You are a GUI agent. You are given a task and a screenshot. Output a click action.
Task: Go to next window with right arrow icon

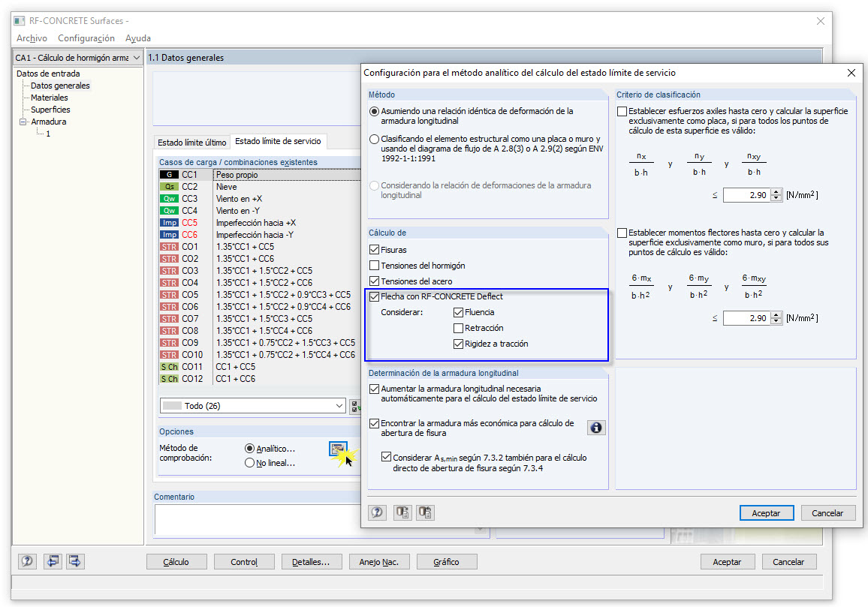click(x=75, y=562)
